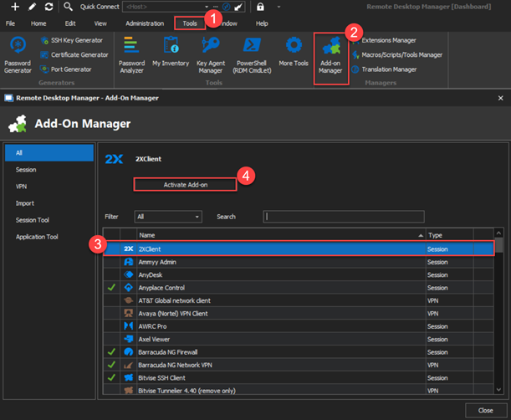Launch PowerShell (RDM CmdLet)
Screen dimensions: 511x420
(x=252, y=54)
